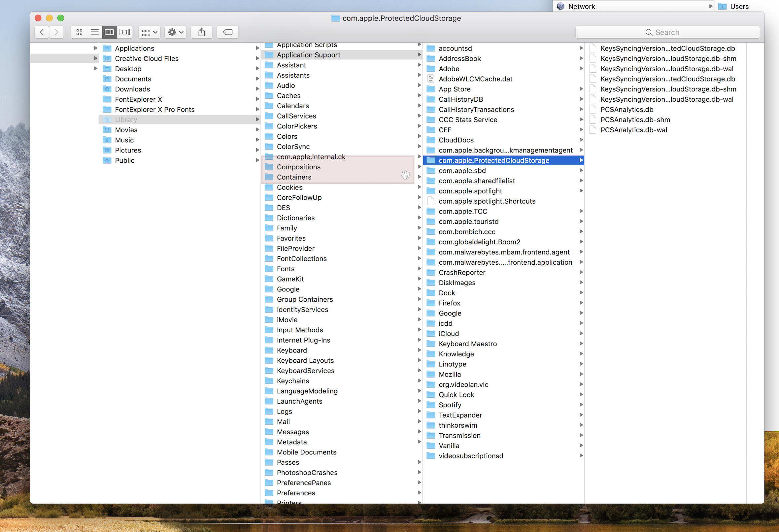779x532 pixels.
Task: Open the Firefox support folder
Action: point(449,303)
